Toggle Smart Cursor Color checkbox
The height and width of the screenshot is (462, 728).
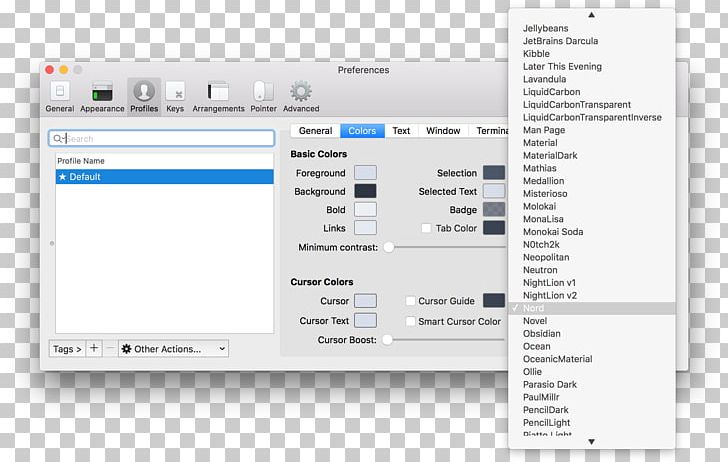(x=410, y=321)
